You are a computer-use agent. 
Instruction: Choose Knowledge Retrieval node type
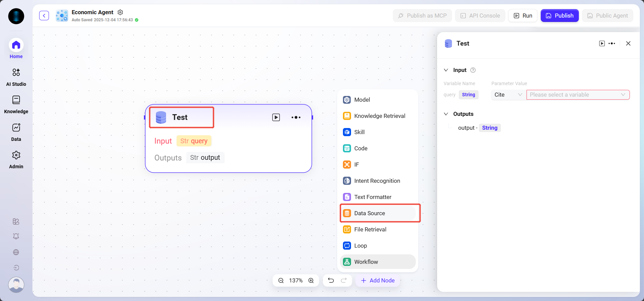[x=379, y=116]
